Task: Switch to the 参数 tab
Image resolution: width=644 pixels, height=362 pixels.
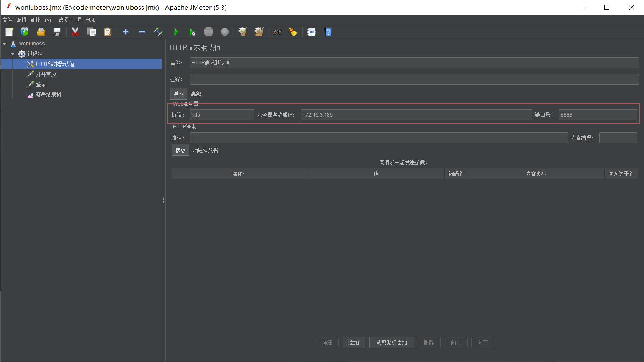Action: pos(180,150)
